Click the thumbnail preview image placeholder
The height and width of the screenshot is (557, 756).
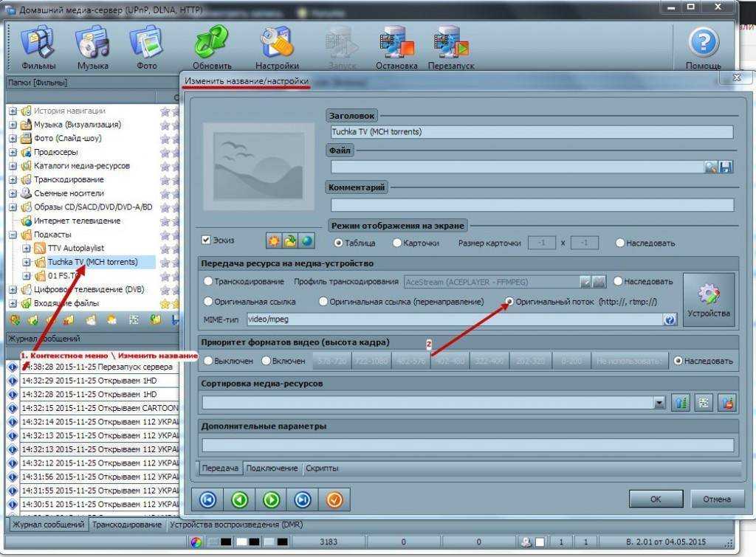[258, 166]
